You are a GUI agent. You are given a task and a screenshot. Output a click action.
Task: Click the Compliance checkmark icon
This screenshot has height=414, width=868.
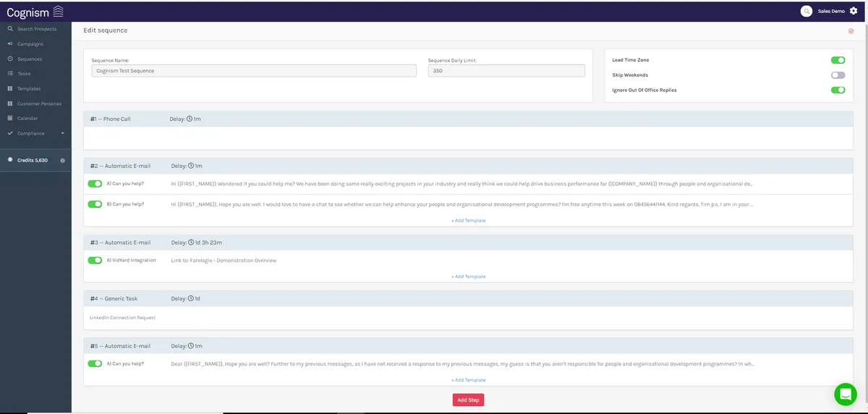coord(10,133)
